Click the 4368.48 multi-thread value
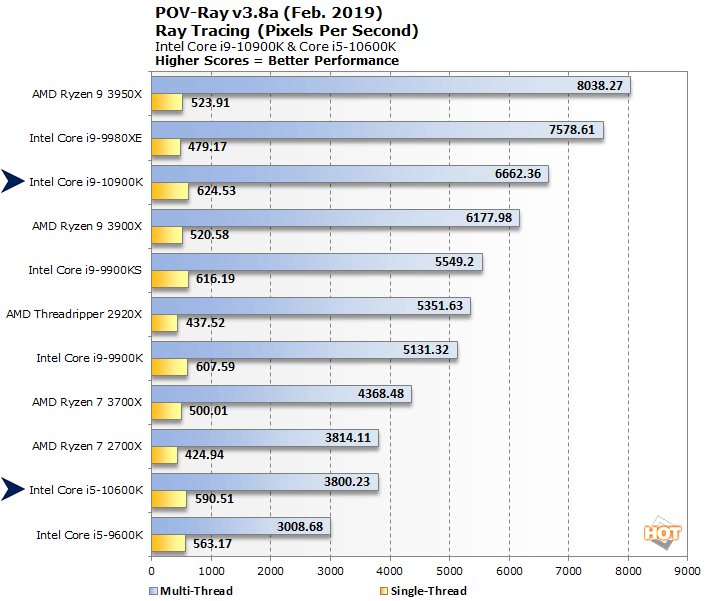The image size is (709, 601). click(381, 394)
